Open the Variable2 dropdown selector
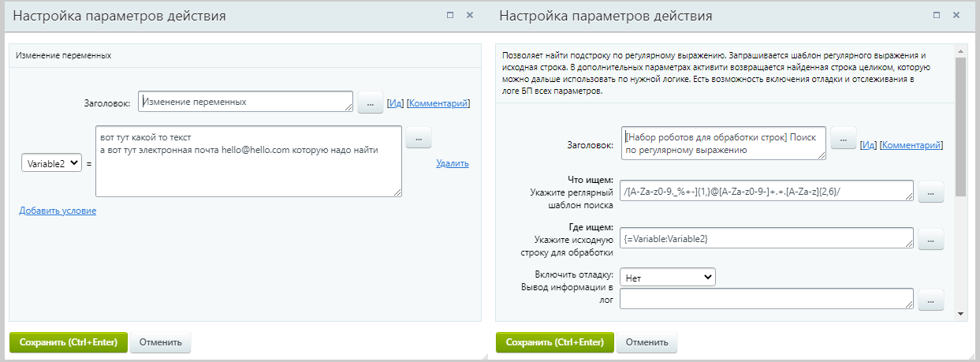The width and height of the screenshot is (980, 362). tap(51, 163)
